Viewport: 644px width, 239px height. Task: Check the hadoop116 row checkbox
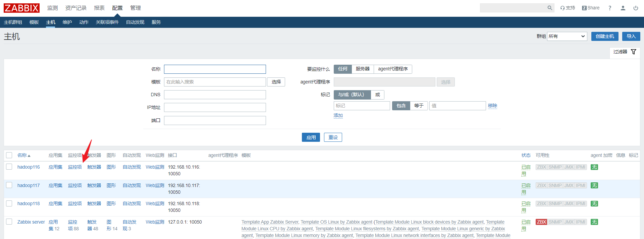pos(9,167)
